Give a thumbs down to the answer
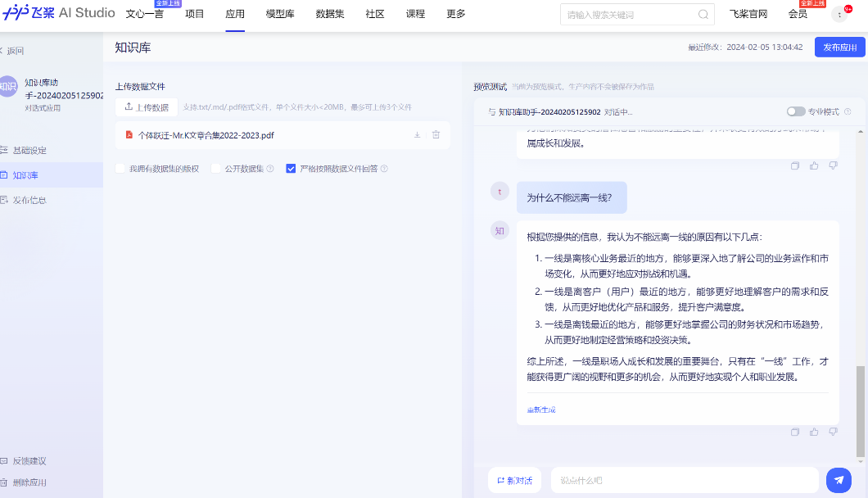868x498 pixels. (832, 432)
